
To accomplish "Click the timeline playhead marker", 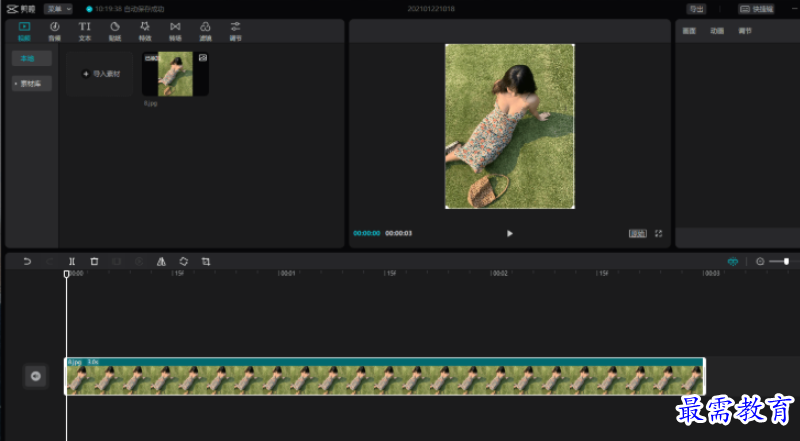I will tap(66, 274).
